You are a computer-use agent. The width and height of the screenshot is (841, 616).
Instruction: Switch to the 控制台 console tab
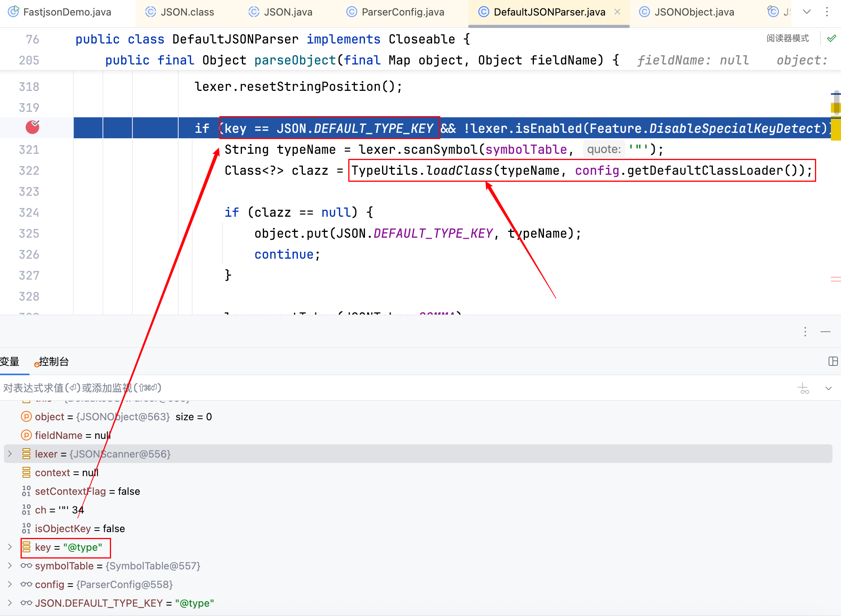pyautogui.click(x=54, y=362)
